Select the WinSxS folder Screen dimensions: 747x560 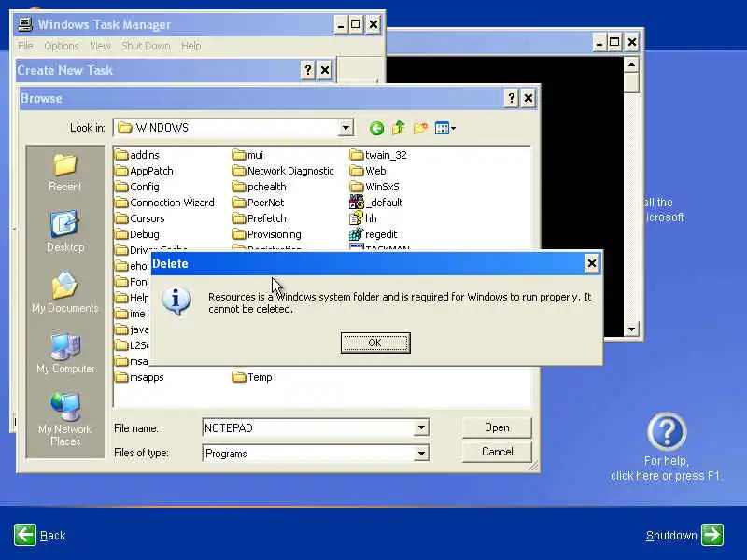pos(374,187)
